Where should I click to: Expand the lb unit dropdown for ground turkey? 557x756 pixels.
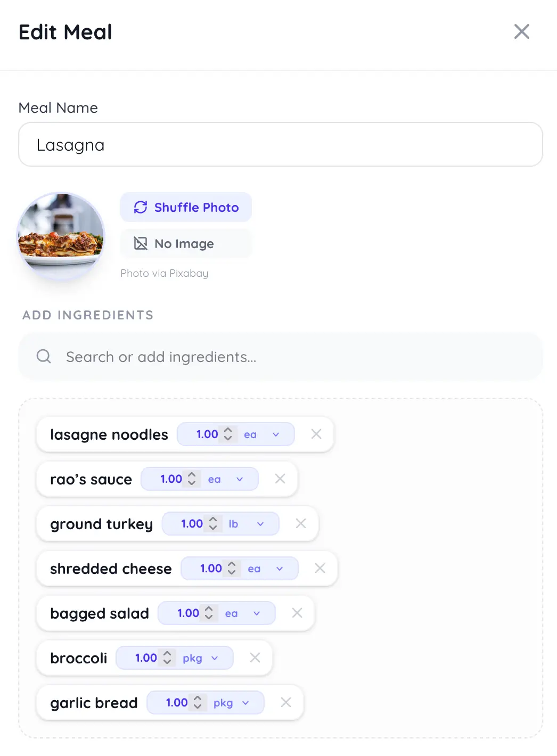tap(247, 524)
